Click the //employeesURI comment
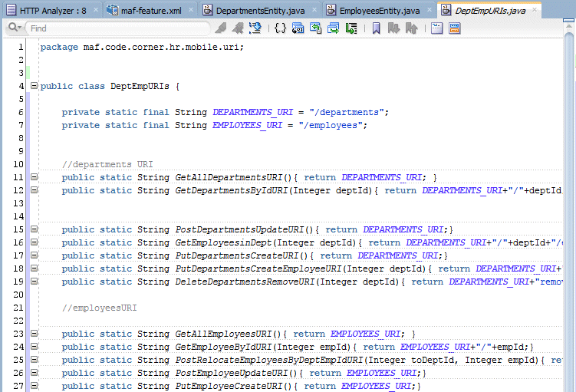This screenshot has width=576, height=392. tap(99, 308)
